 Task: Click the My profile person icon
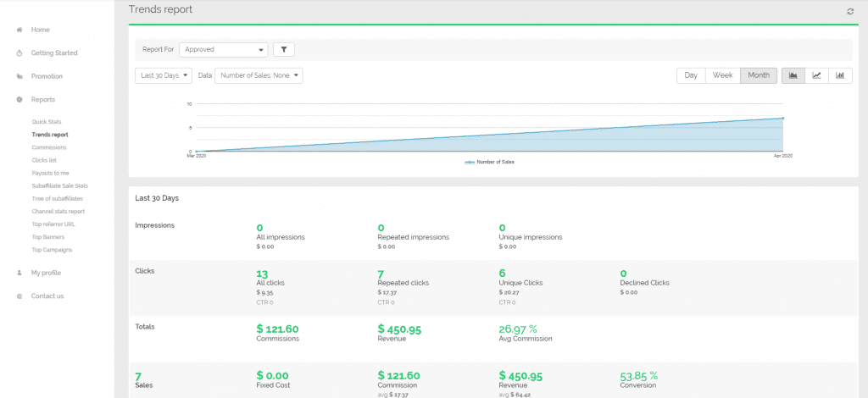(19, 273)
